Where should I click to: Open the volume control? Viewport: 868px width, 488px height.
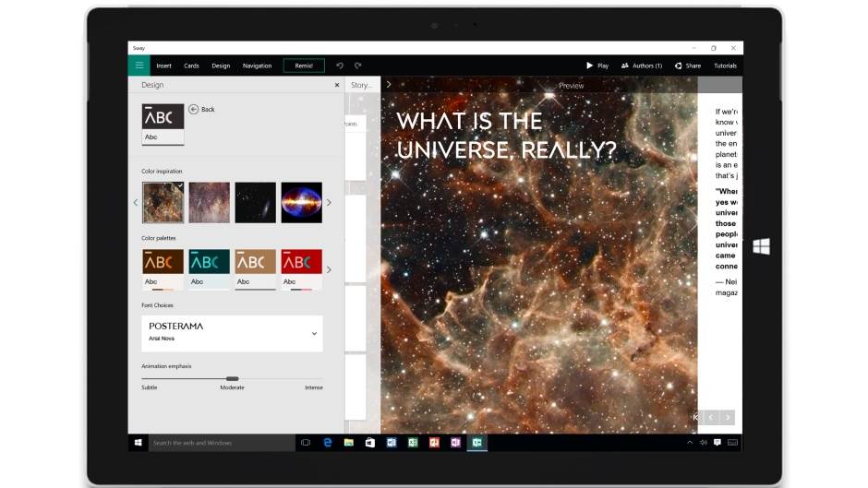[x=704, y=443]
